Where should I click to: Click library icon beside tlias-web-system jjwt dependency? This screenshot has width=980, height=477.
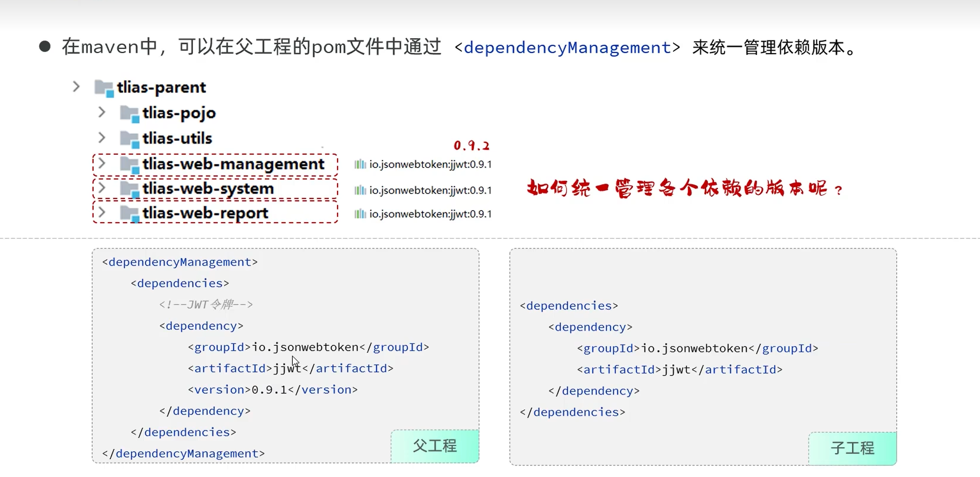pos(360,190)
